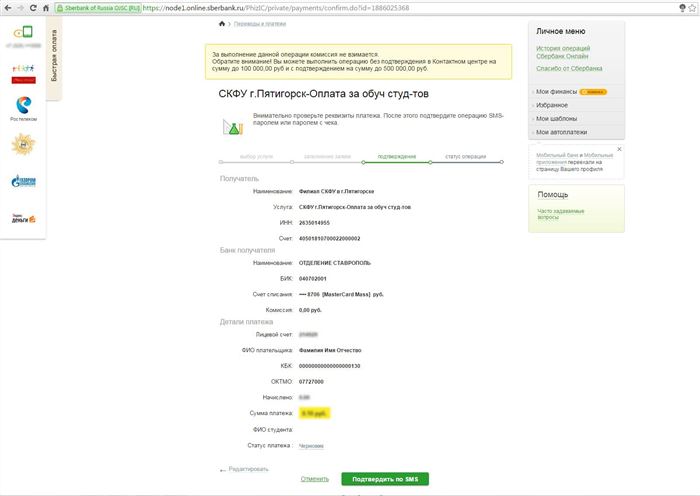
Task: Open Мои автоплатежи menu item
Action: point(561,132)
